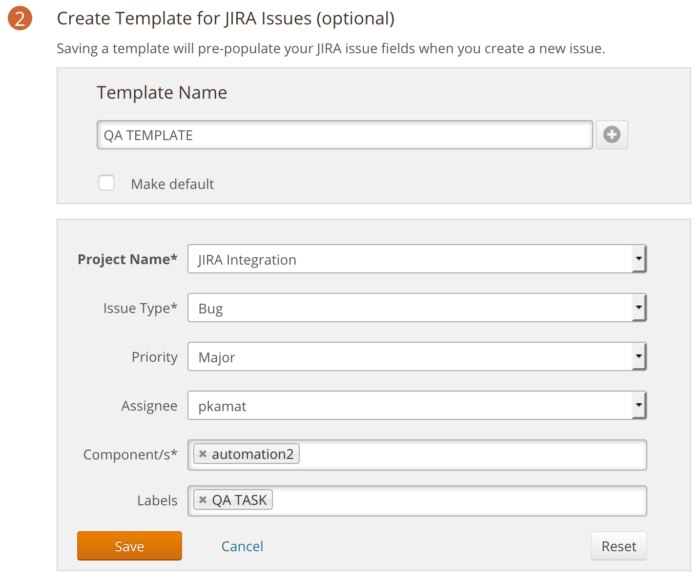
Task: Click the "Make default" label text
Action: tap(172, 184)
